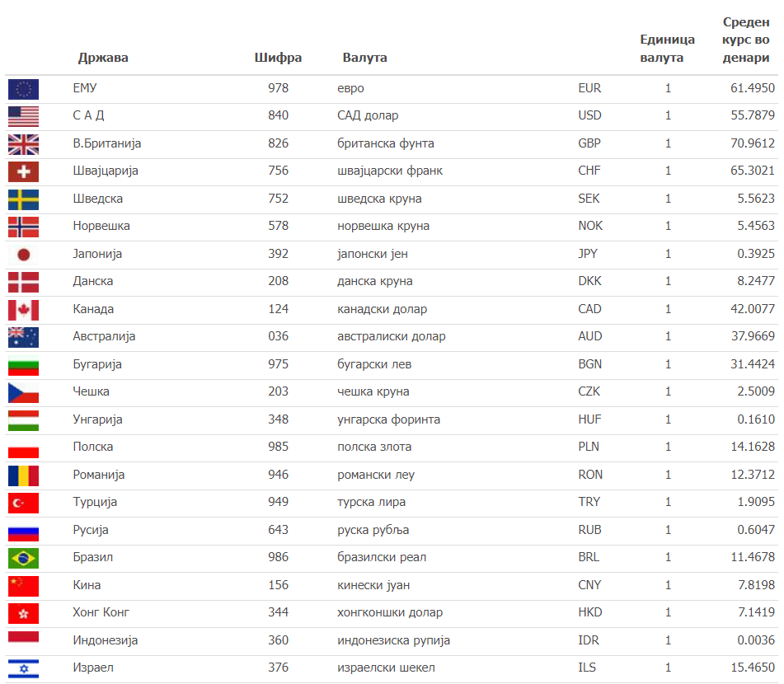Click the Swiss flag icon
This screenshot has width=784, height=684.
pos(23,171)
